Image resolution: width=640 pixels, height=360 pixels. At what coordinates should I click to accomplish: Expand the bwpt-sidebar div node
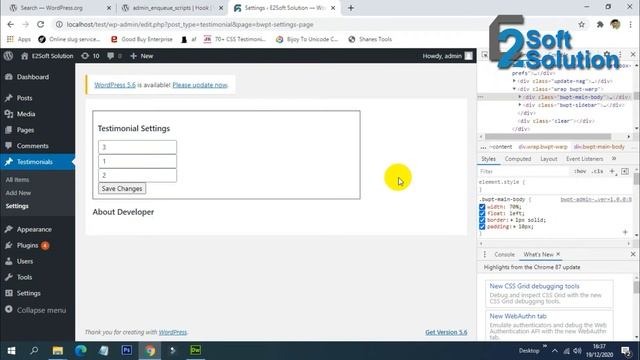(x=520, y=105)
